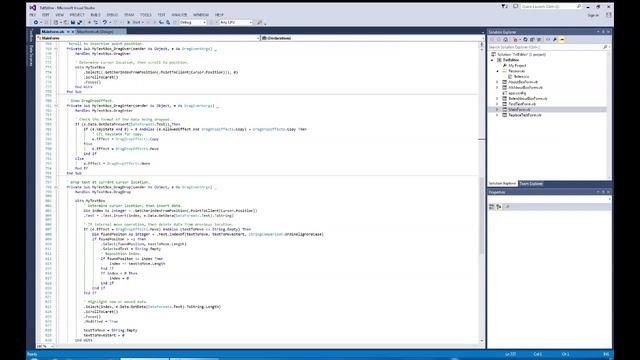This screenshot has width=640, height=360.
Task: Click the Solution Explorer Forward icon
Action: point(498,40)
